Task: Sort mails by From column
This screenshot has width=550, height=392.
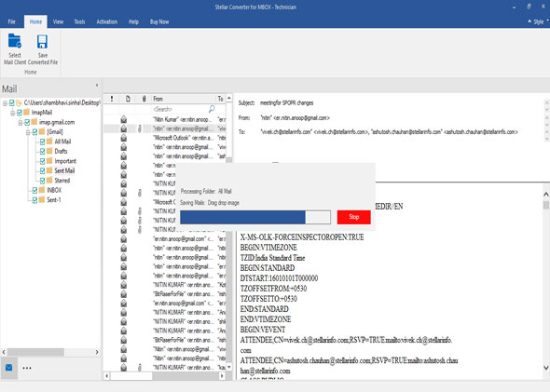Action: pyautogui.click(x=184, y=99)
